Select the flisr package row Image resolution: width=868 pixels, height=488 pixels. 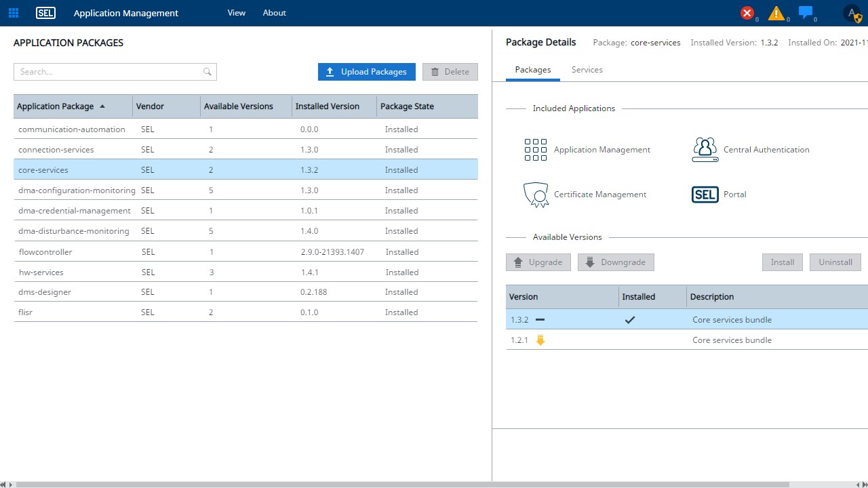[245, 312]
